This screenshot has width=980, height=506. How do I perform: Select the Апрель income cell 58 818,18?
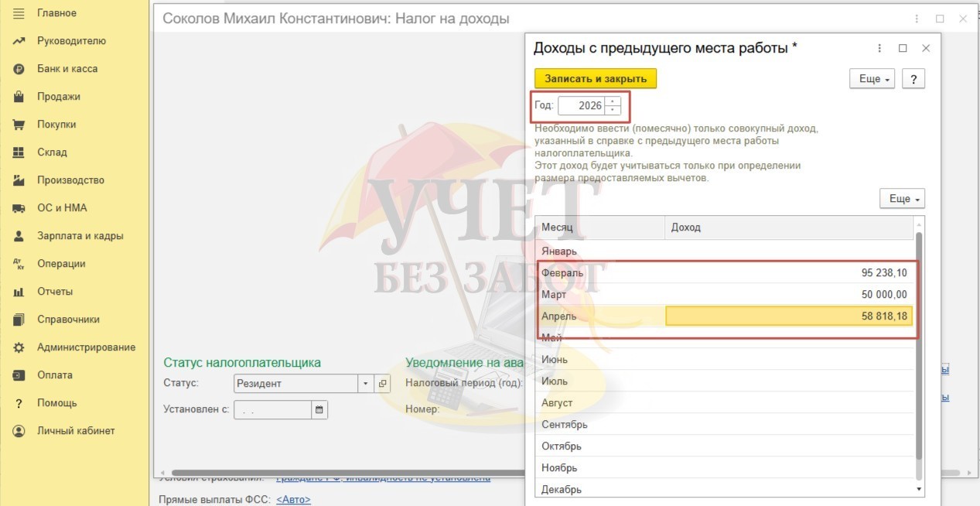[x=789, y=316]
